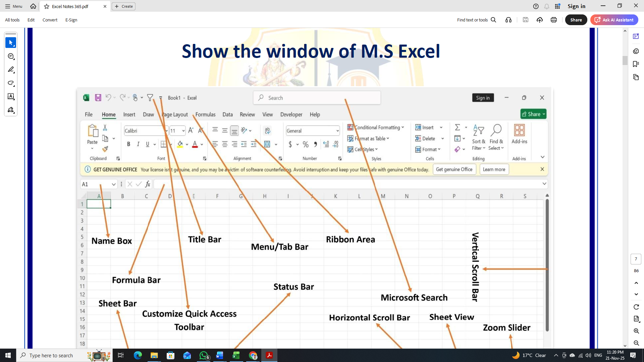This screenshot has width=644, height=362.
Task: Select the Add text tool in the sidebar
Action: [11, 97]
